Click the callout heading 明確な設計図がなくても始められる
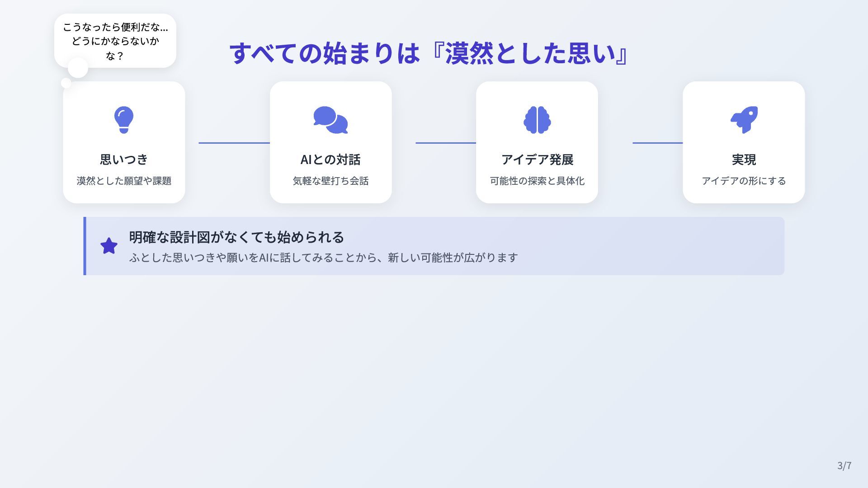Image resolution: width=868 pixels, height=488 pixels. [x=236, y=237]
